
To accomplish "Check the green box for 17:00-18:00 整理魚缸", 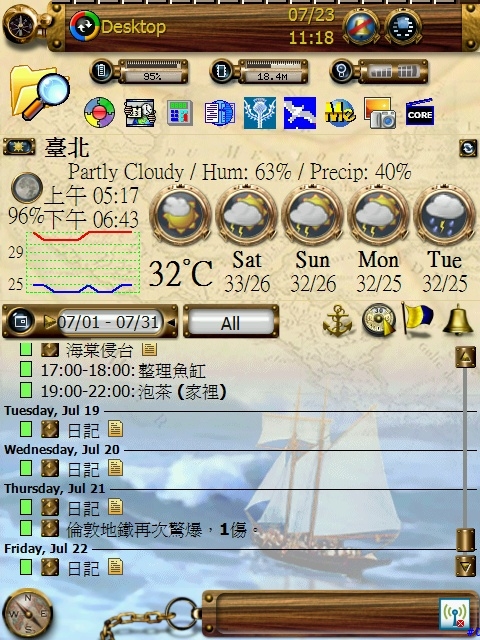I will pos(26,370).
